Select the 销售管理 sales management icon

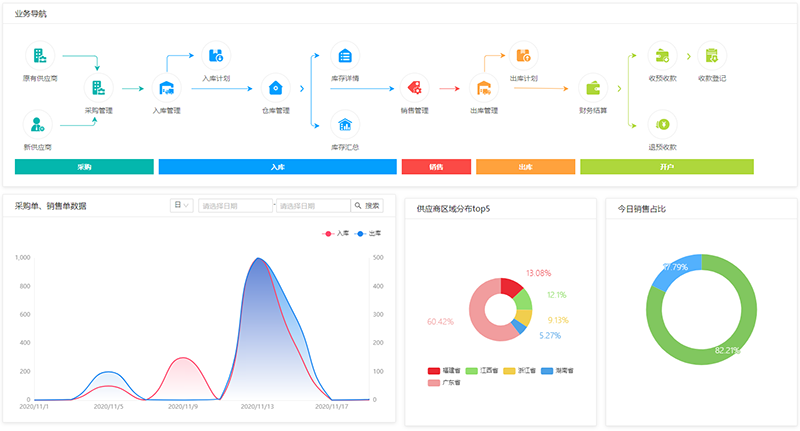pyautogui.click(x=414, y=88)
